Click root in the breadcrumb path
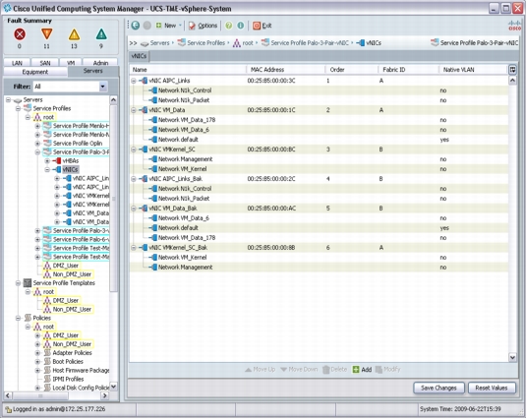The height and width of the screenshot is (420, 527). pos(248,43)
